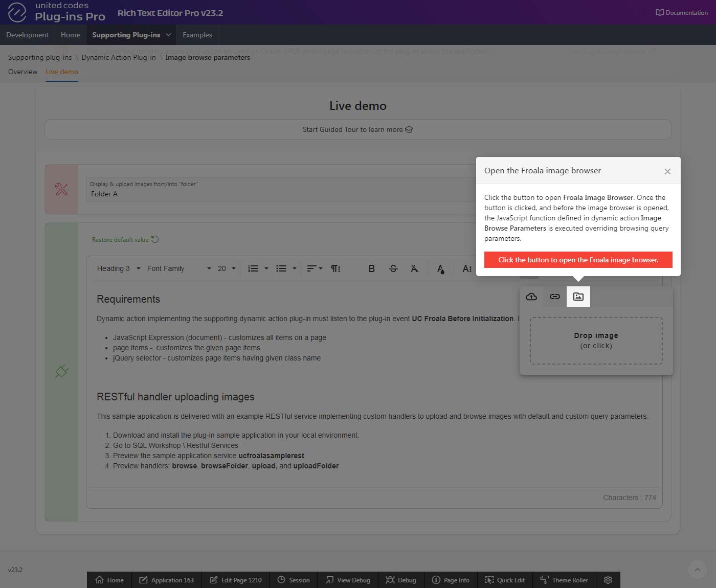The image size is (716, 588).
Task: Open the Text color droplet tool
Action: [441, 268]
